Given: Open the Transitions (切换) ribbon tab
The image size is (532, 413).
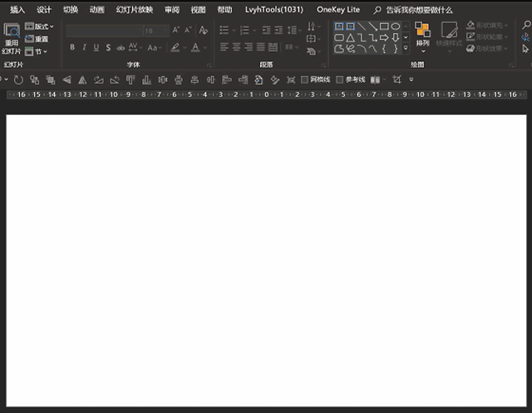Looking at the screenshot, I should click(x=70, y=10).
